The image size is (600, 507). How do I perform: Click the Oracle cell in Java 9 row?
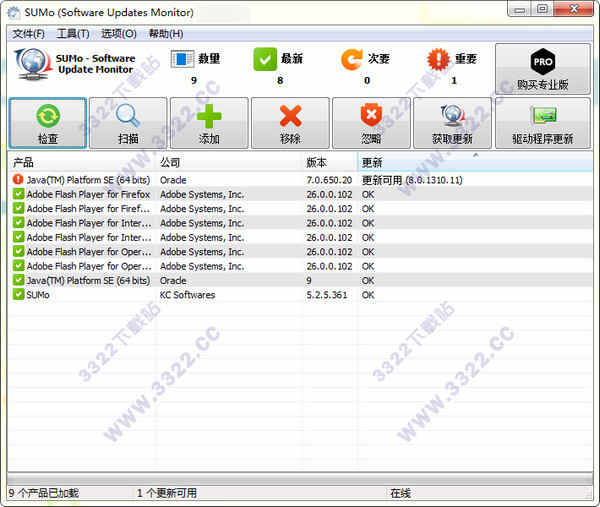(173, 280)
